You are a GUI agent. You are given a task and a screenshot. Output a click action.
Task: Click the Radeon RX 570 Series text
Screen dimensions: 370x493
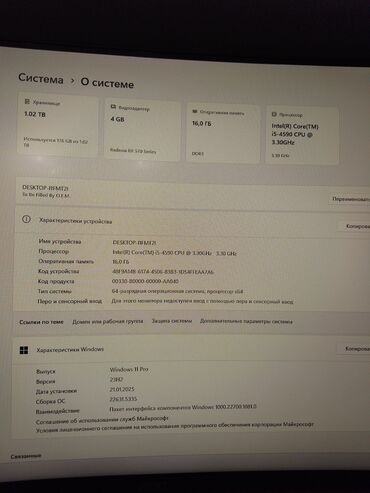coord(133,151)
